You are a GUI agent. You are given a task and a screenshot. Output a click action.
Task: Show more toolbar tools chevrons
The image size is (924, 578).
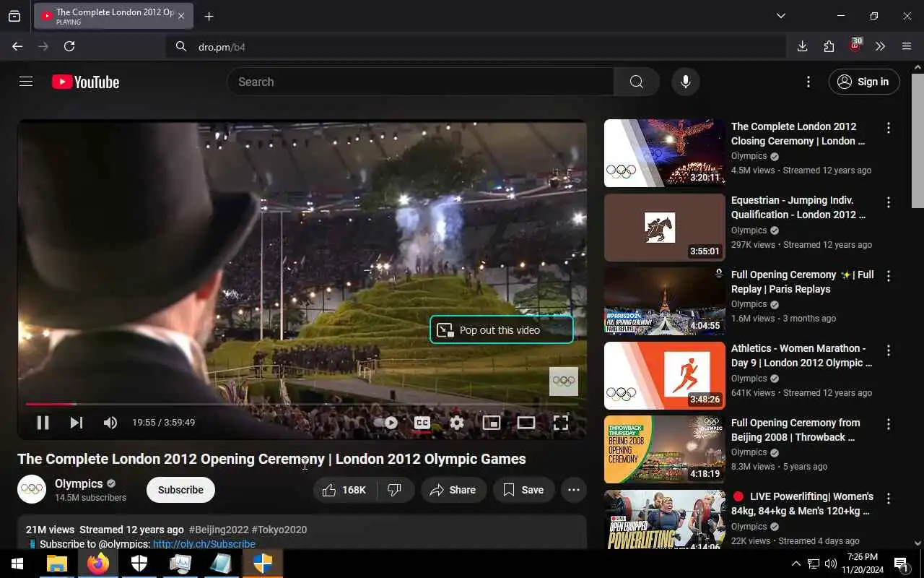coord(880,46)
